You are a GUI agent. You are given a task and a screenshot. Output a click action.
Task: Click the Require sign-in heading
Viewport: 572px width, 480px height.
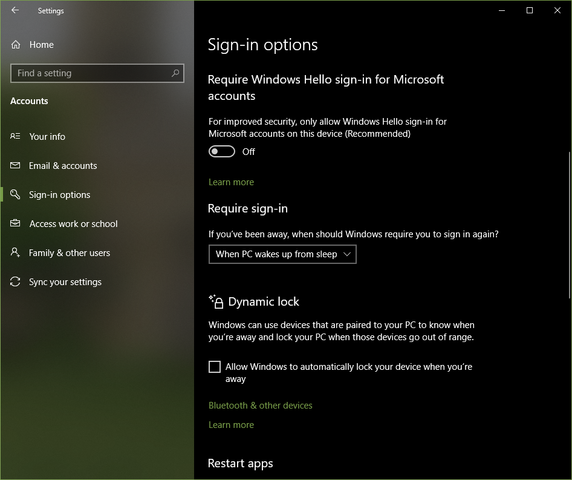(x=247, y=209)
